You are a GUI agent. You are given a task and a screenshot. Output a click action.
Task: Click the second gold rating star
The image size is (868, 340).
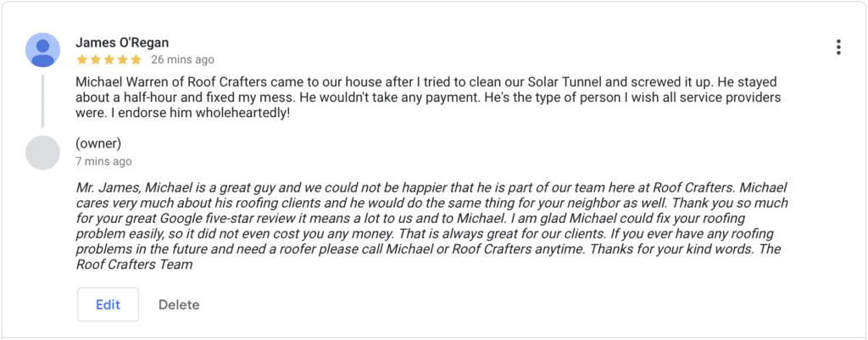(x=95, y=59)
